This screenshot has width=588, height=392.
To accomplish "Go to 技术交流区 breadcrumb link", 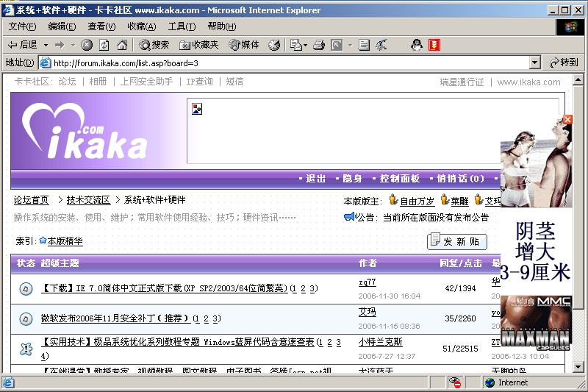I will click(88, 200).
